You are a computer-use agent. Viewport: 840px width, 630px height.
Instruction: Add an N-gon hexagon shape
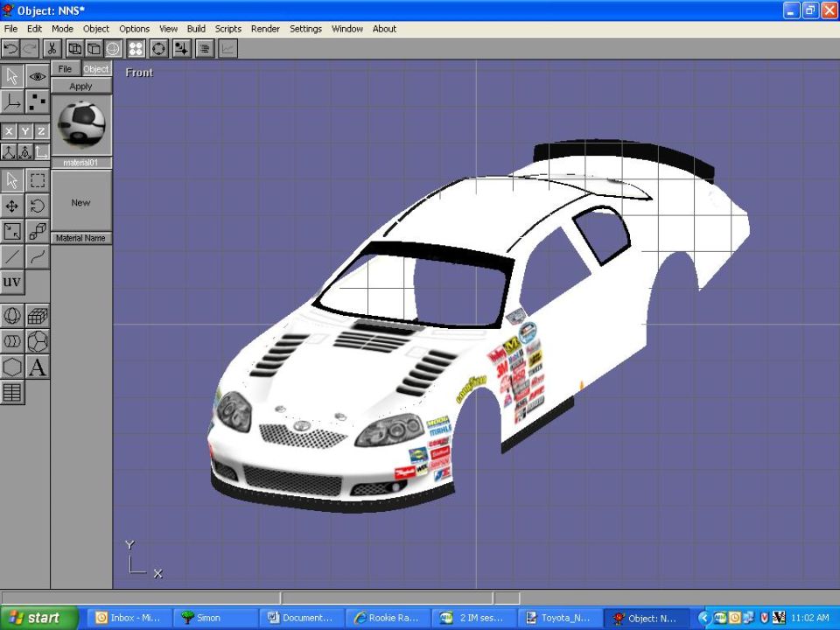(11, 367)
